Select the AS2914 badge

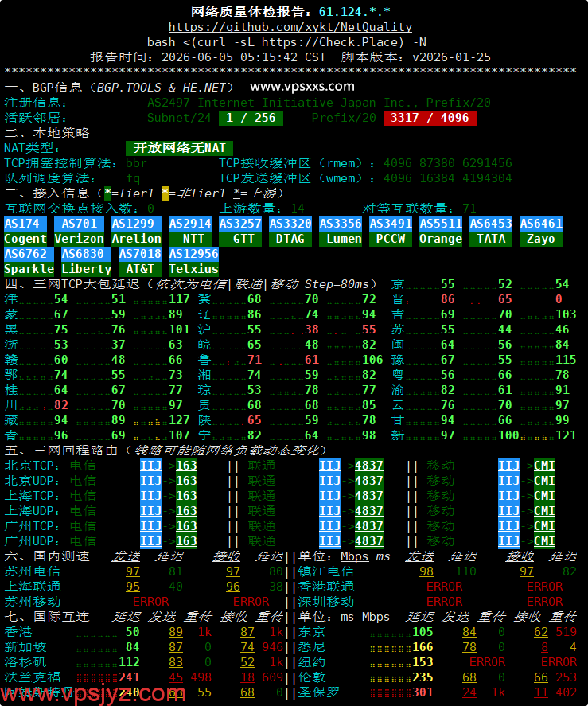click(x=190, y=224)
